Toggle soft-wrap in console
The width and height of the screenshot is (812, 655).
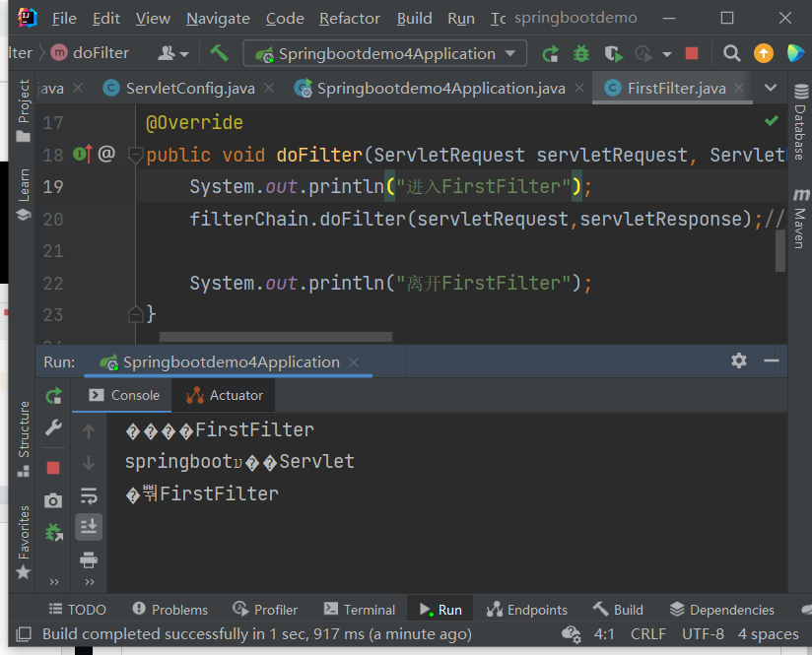[89, 495]
